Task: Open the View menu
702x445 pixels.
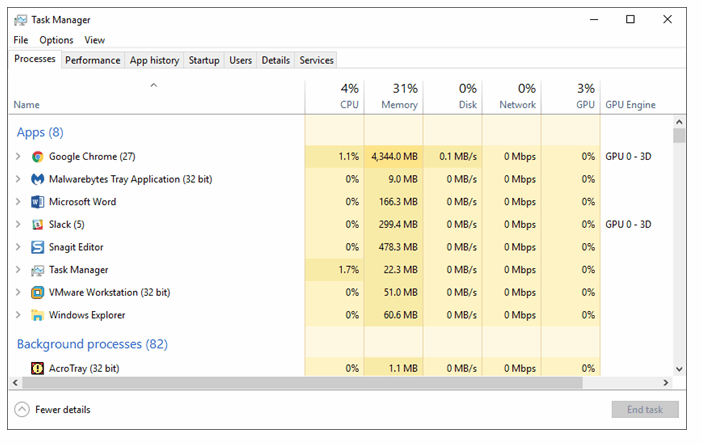Action: pos(94,40)
